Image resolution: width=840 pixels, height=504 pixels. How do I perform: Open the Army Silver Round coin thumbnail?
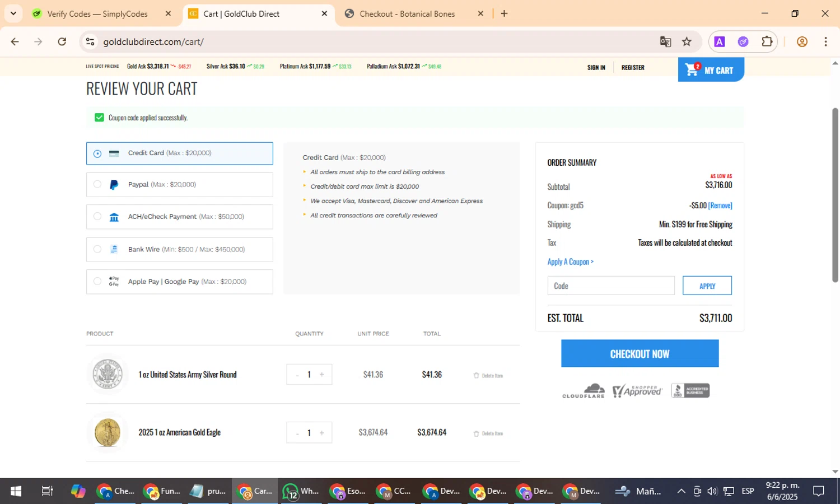(108, 374)
